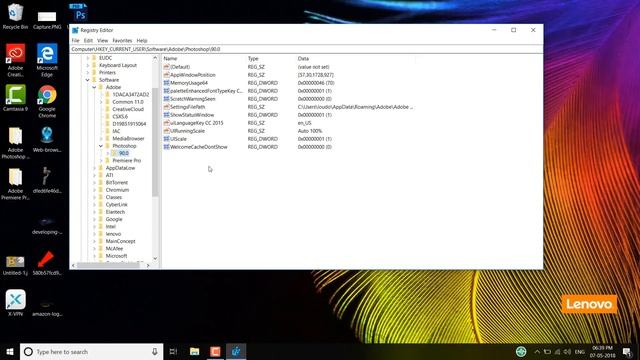This screenshot has width=640, height=360.
Task: Select the ScratchWarningSeen DWORD icon
Action: [167, 99]
